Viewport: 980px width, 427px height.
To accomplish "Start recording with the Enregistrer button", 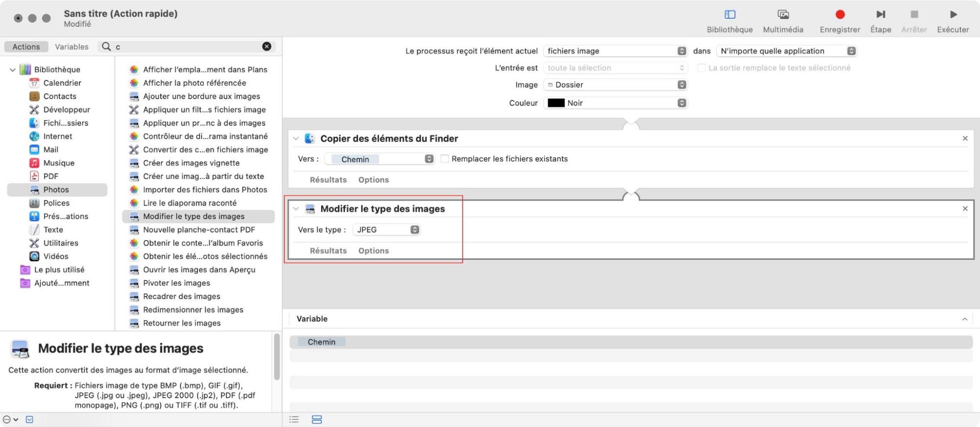I will pos(840,15).
